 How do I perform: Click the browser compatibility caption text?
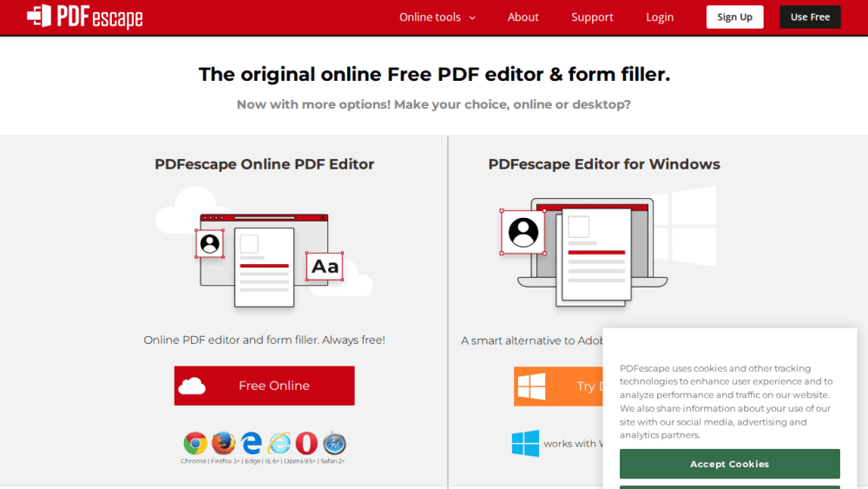(263, 460)
